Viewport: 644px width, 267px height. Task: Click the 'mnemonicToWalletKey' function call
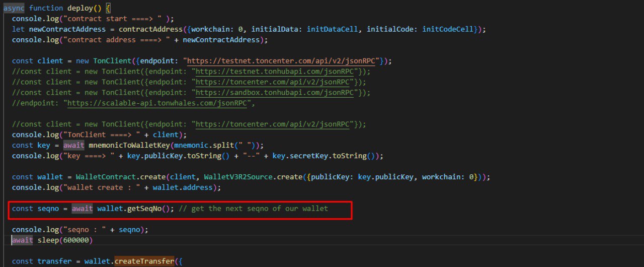(129, 146)
